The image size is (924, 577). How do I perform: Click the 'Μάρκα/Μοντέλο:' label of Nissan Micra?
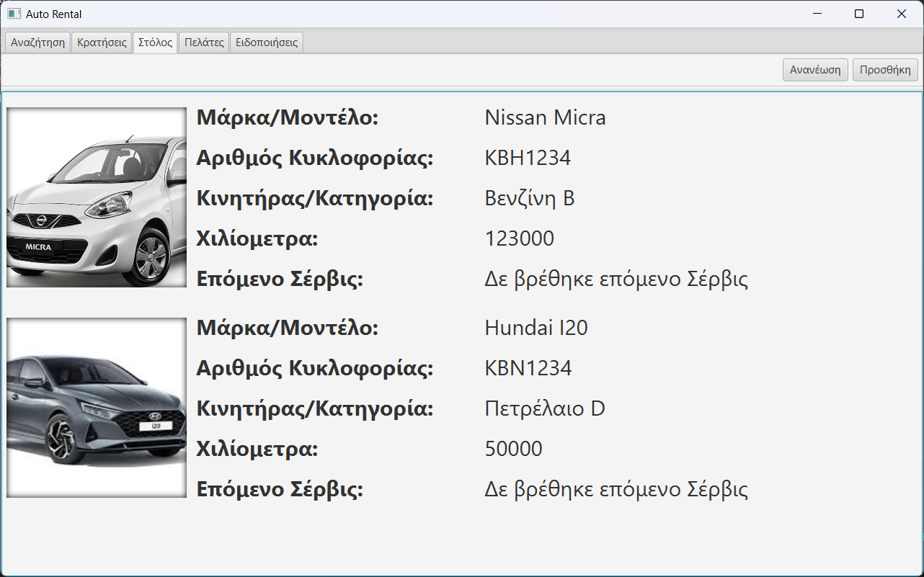[288, 117]
